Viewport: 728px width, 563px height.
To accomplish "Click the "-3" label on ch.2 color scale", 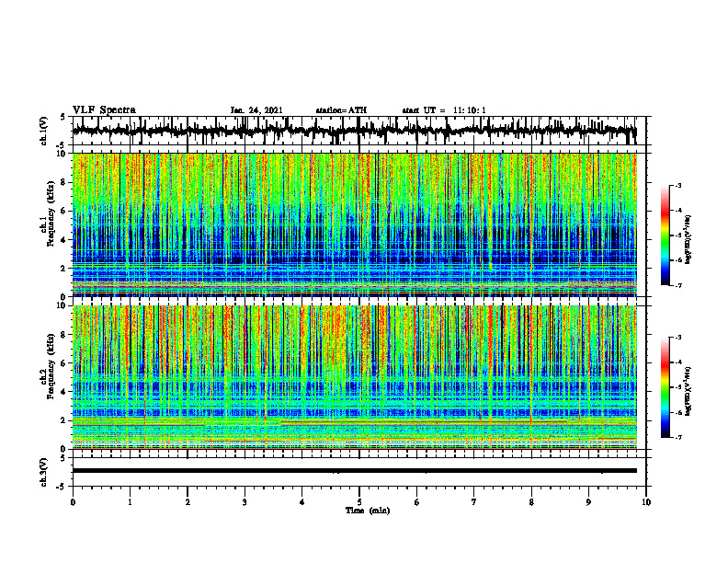I will (x=677, y=338).
